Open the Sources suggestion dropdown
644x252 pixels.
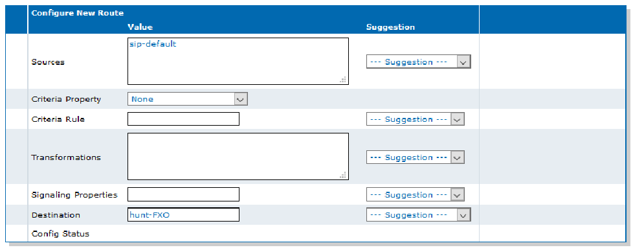click(418, 62)
